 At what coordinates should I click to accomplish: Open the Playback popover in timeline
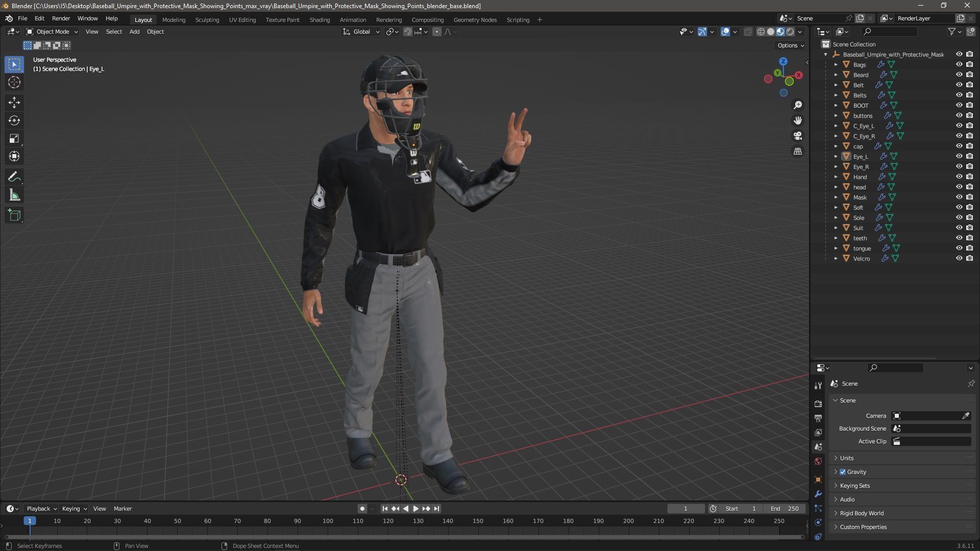pos(41,509)
